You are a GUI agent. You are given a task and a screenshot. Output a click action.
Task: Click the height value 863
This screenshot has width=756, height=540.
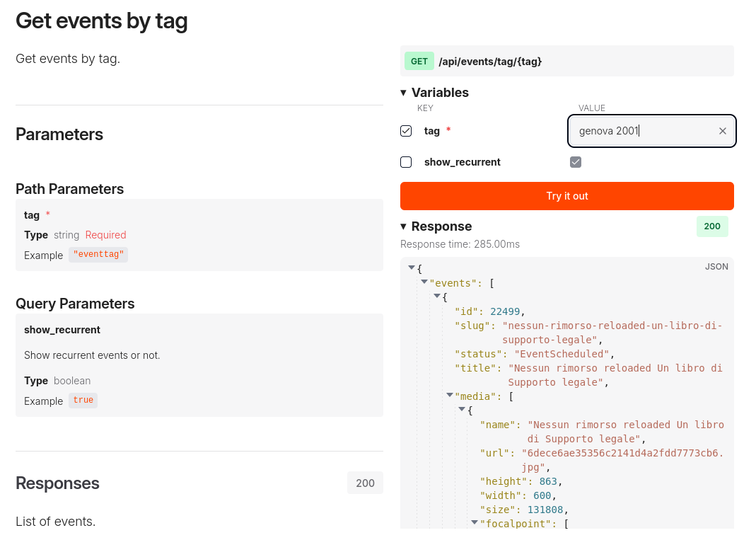pyautogui.click(x=547, y=481)
